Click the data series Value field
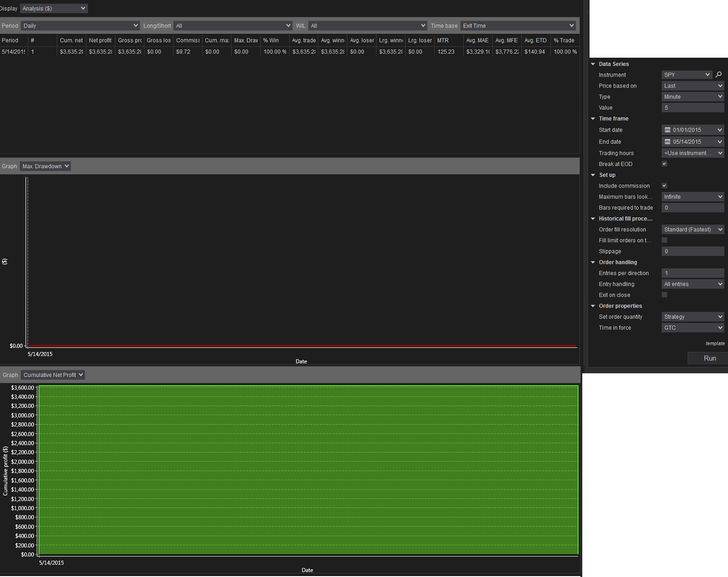The height and width of the screenshot is (577, 728). coord(693,108)
